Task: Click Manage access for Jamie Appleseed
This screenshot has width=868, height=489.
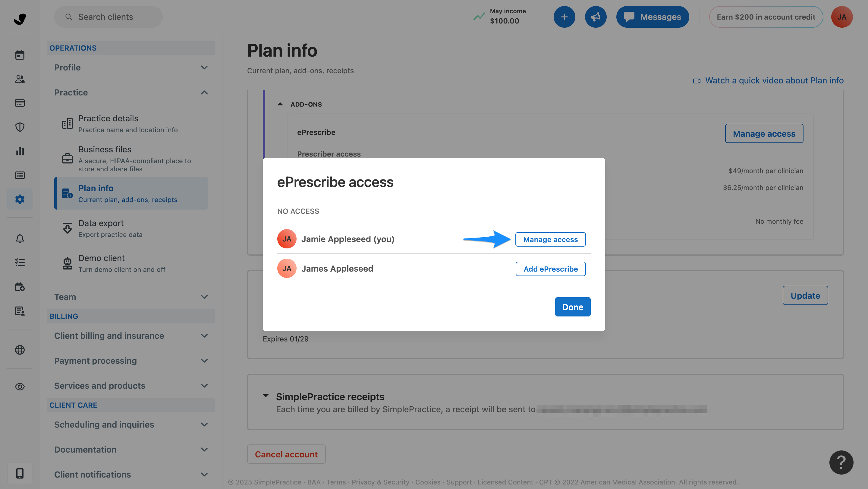Action: pos(550,239)
